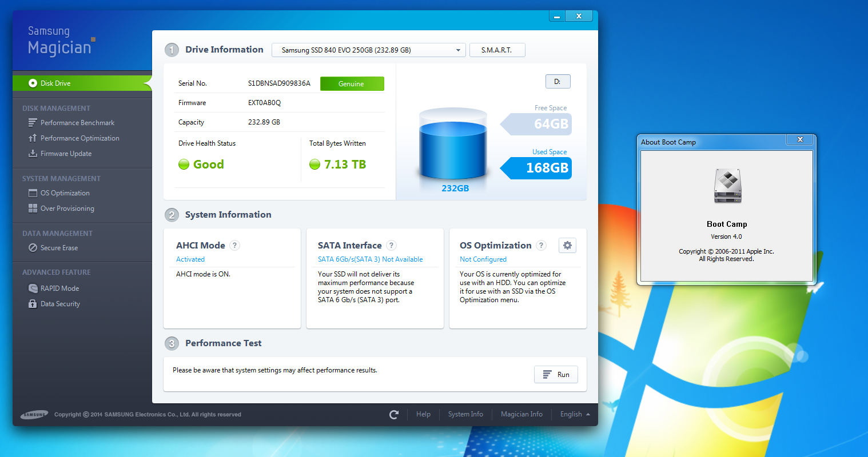Click the SATA 3 Not Available status
Image resolution: width=868 pixels, height=457 pixels.
371,259
